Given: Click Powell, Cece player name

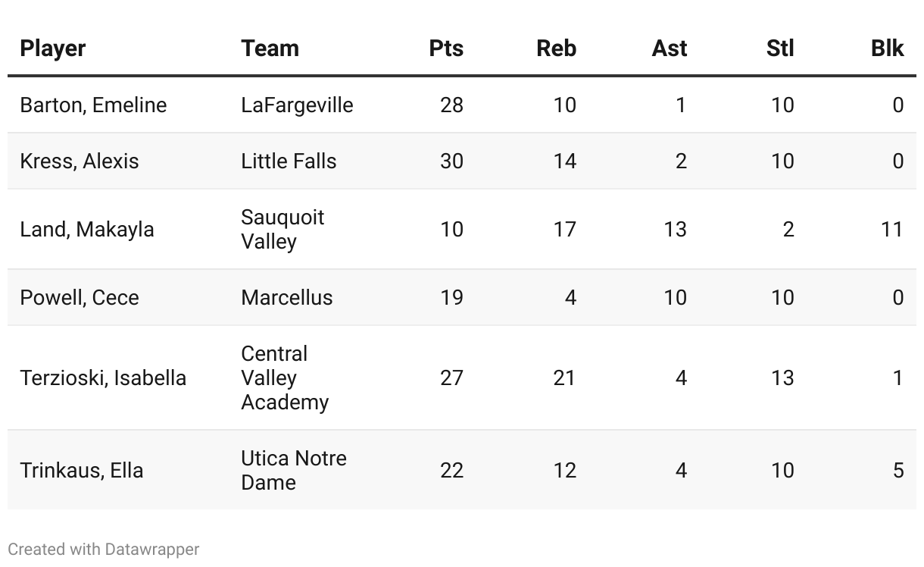Looking at the screenshot, I should pyautogui.click(x=80, y=297).
